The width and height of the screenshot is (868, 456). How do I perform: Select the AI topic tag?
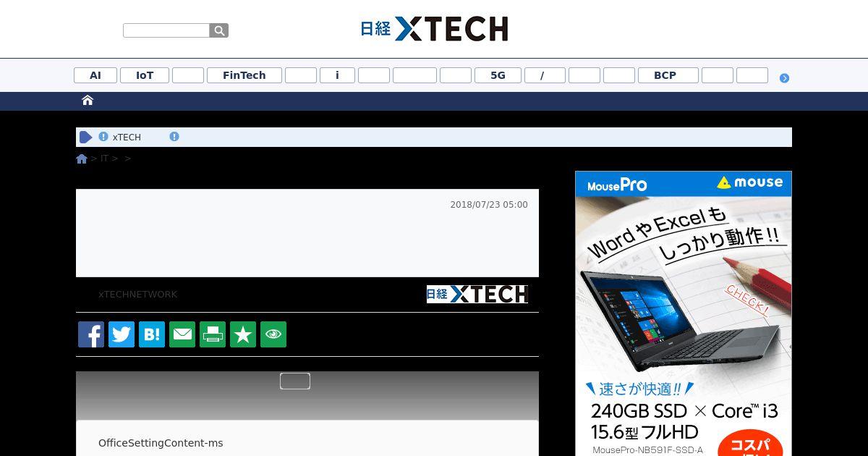pyautogui.click(x=95, y=75)
